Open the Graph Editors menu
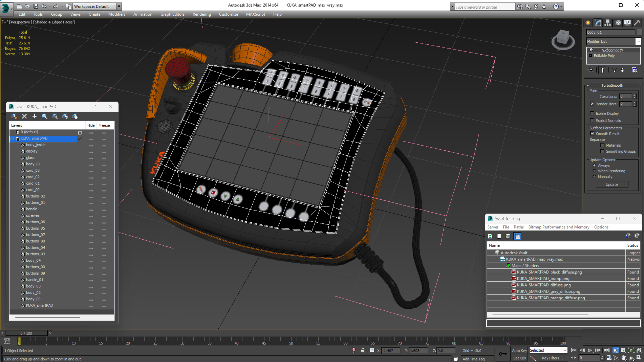 point(172,14)
